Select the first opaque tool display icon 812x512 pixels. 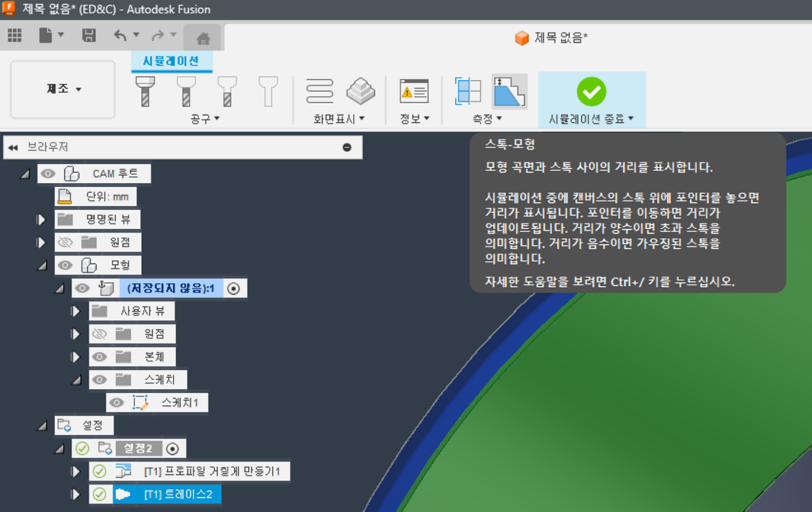click(145, 92)
